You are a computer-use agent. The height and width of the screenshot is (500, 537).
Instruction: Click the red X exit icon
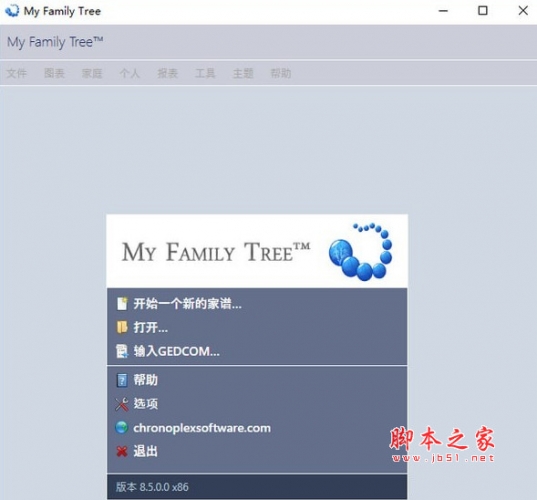pos(122,451)
